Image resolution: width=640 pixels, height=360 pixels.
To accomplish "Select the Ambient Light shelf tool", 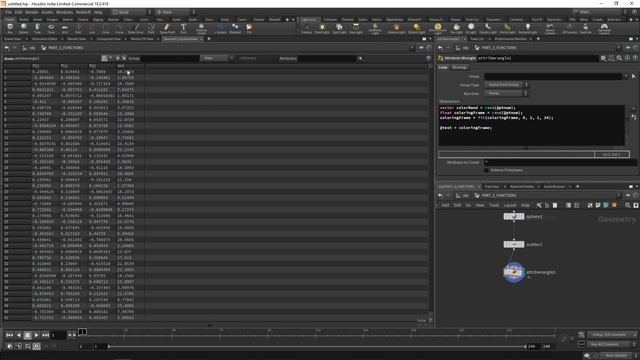I will [x=528, y=28].
